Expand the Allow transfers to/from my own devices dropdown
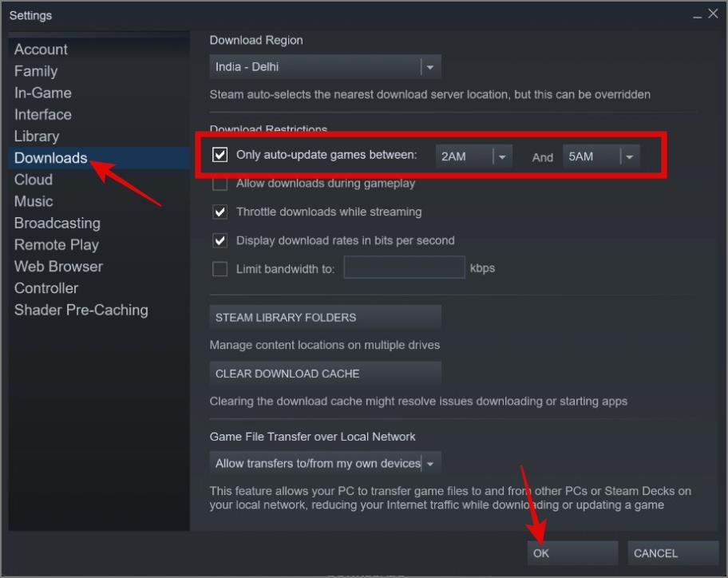This screenshot has height=578, width=728. [325, 463]
